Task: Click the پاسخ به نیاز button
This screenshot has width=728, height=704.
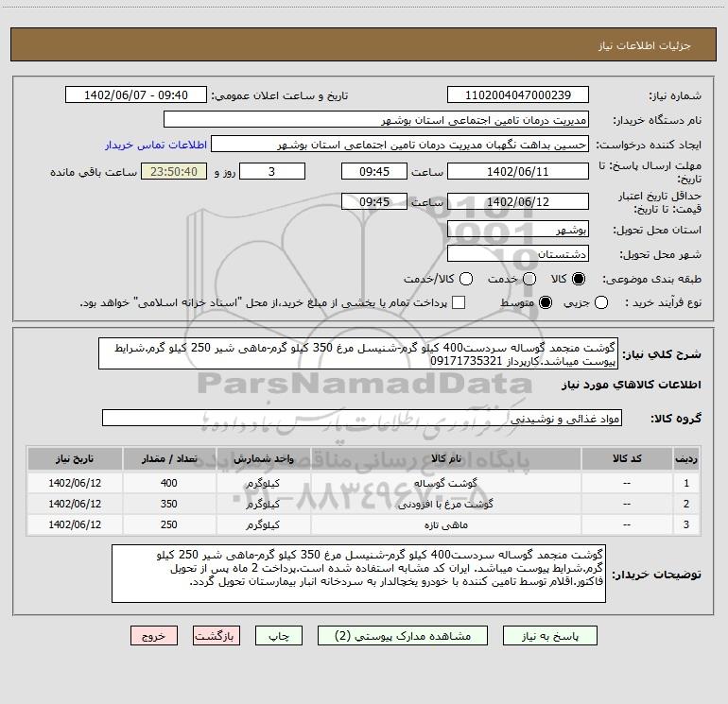Action: [x=549, y=636]
